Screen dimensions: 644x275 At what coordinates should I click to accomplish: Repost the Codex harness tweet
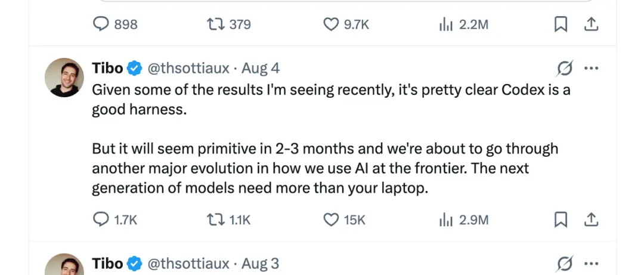click(x=229, y=220)
